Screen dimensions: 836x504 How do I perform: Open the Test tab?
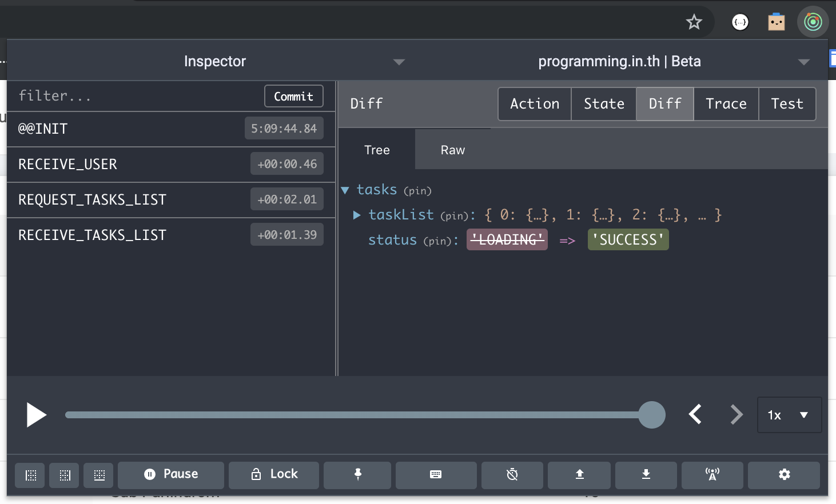pos(787,104)
